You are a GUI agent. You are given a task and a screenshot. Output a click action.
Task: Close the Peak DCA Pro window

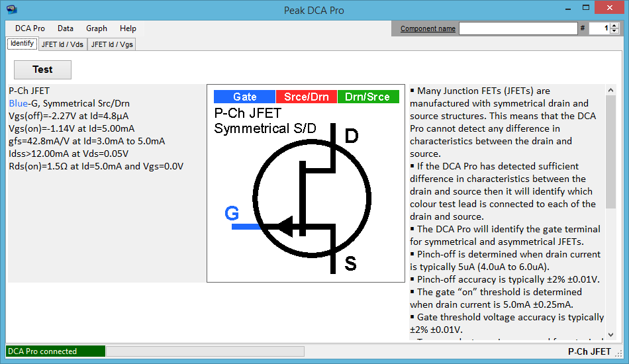coord(609,8)
